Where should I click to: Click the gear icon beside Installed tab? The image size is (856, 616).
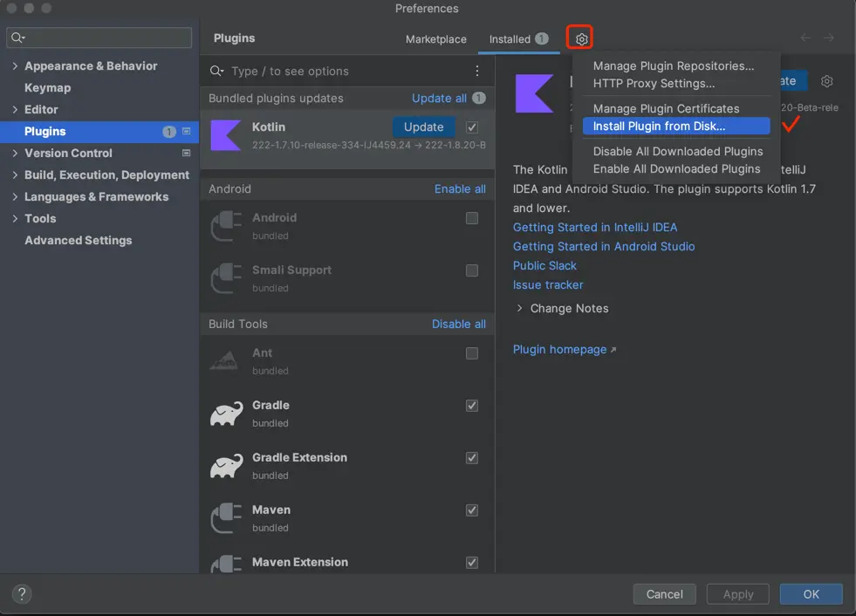coord(582,38)
